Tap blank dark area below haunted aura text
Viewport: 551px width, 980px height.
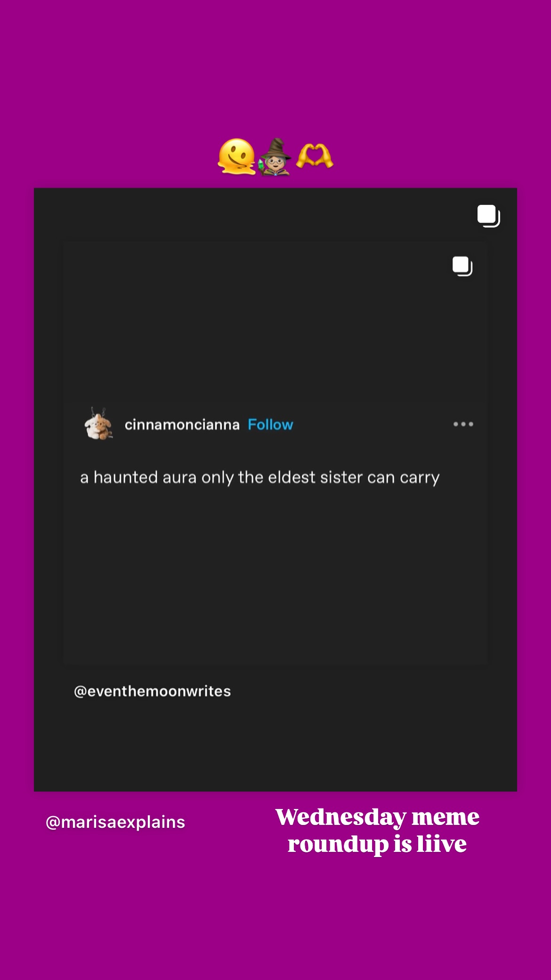(275, 575)
